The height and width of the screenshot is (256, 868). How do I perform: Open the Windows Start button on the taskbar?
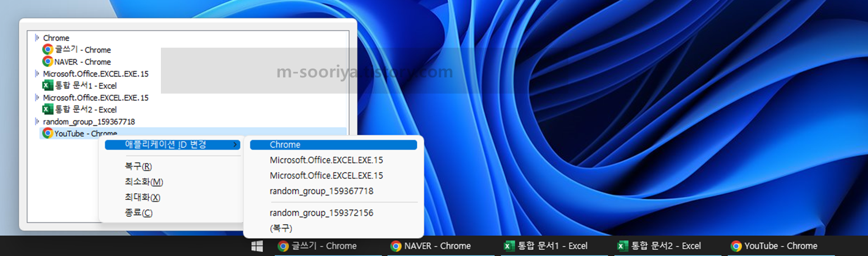coord(257,246)
